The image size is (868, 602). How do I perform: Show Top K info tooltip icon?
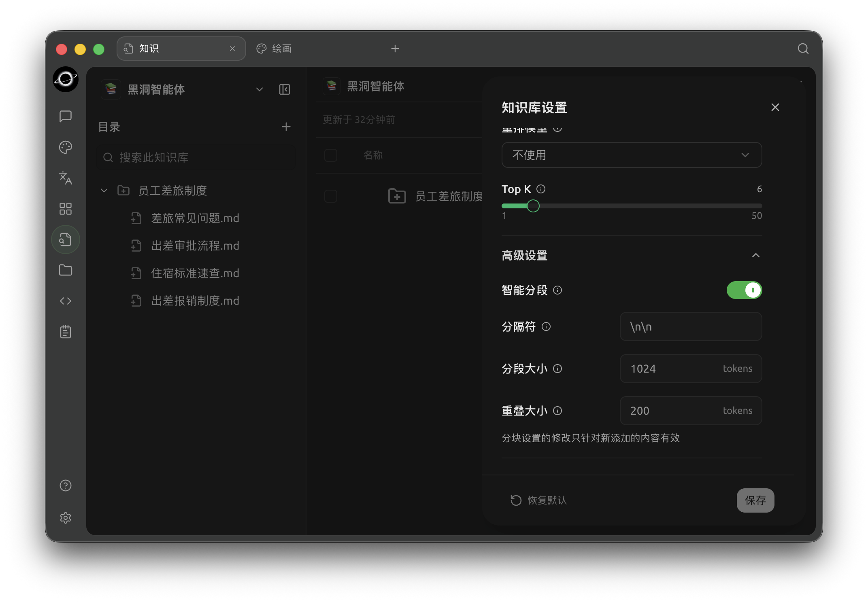click(x=541, y=189)
